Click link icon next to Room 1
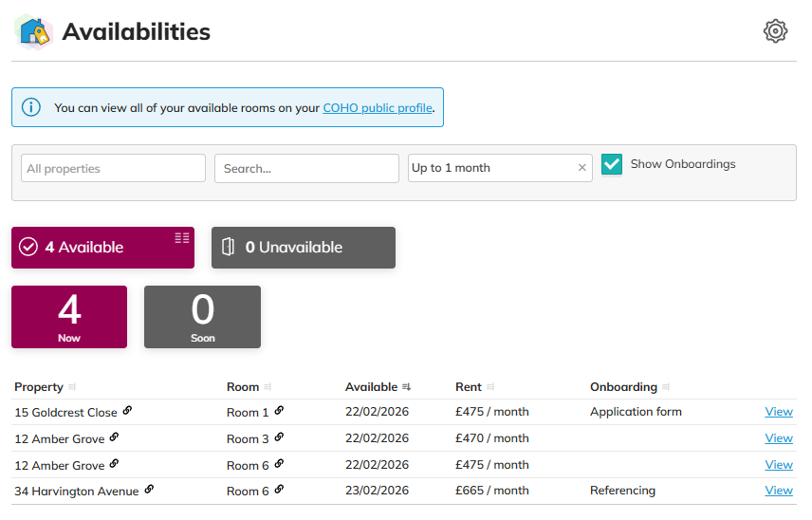This screenshot has height=520, width=812. pos(279,411)
